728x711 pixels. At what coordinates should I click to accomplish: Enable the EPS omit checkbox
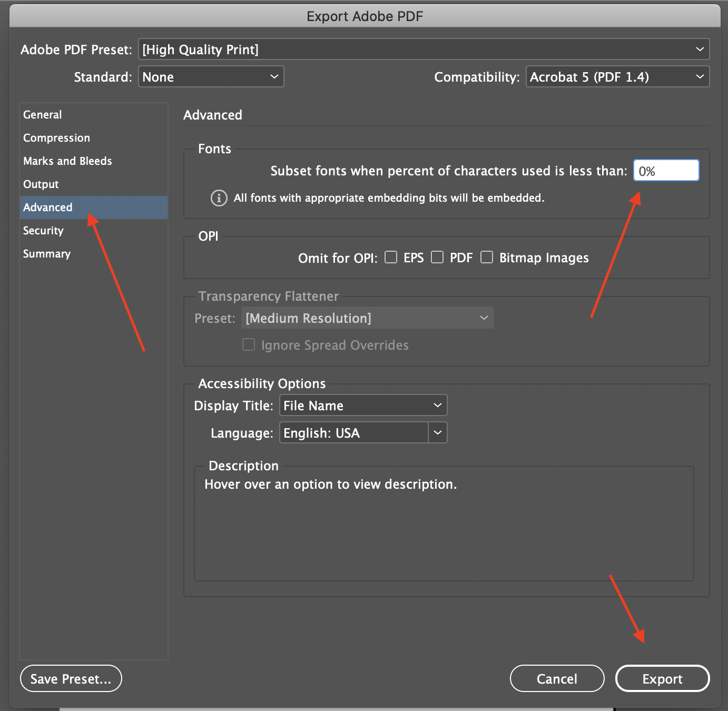(x=391, y=257)
